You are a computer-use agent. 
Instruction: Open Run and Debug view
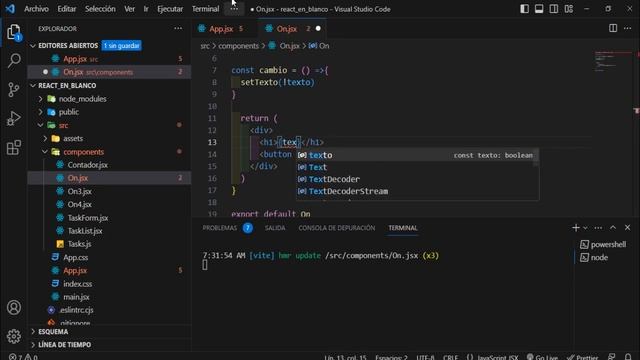click(x=14, y=118)
